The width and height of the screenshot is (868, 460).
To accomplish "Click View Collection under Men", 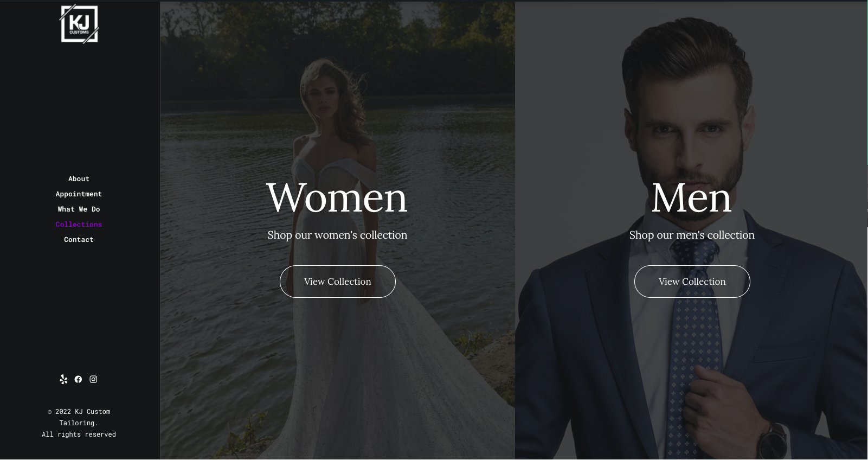I will (692, 282).
